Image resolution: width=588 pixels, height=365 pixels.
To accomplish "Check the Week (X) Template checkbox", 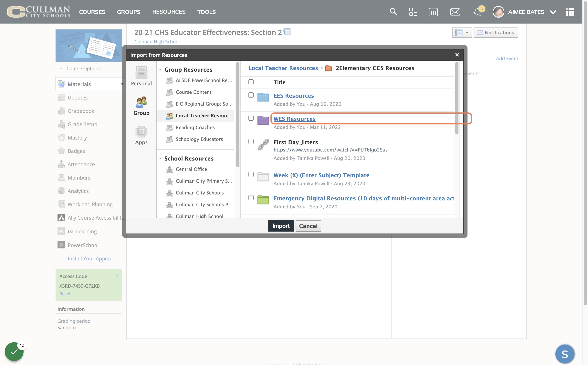I will pyautogui.click(x=251, y=174).
